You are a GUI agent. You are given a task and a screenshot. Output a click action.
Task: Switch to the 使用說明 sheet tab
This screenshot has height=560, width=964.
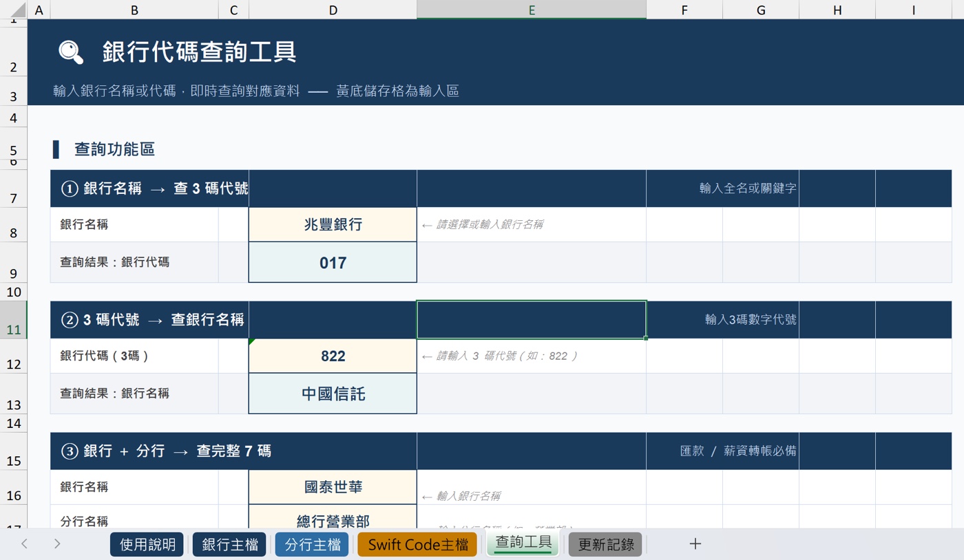[x=147, y=543]
